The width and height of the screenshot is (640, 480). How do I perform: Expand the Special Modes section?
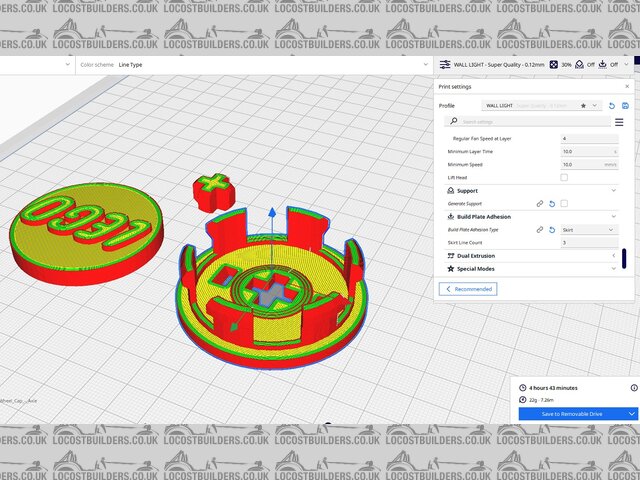pyautogui.click(x=530, y=269)
